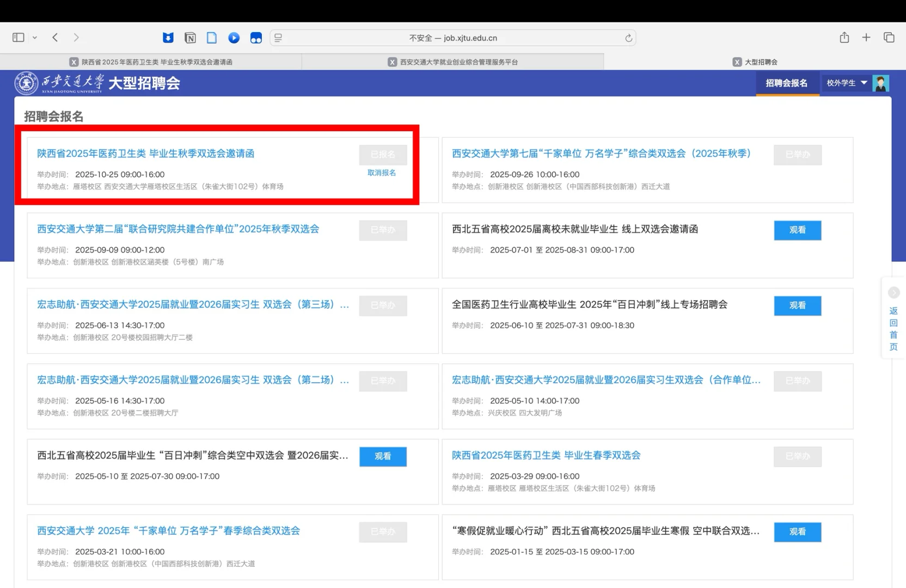
Task: Open 陕西省2025年医药卫生类 毕业生秋季双选会邀请函 link
Action: tap(146, 154)
